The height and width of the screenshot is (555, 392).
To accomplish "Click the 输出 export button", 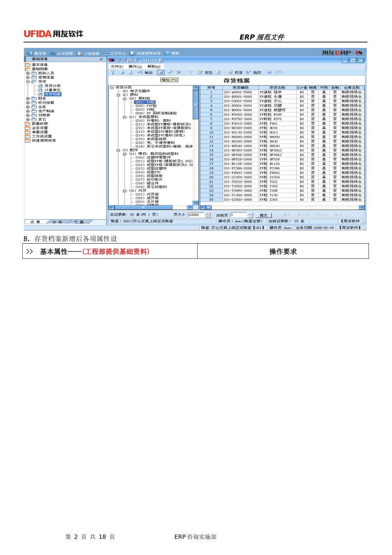I will click(145, 72).
